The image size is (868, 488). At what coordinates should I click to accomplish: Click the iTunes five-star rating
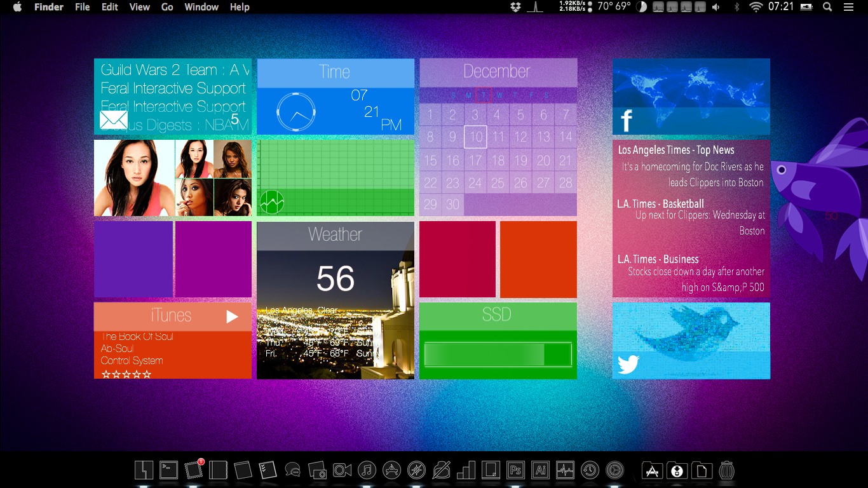[126, 374]
